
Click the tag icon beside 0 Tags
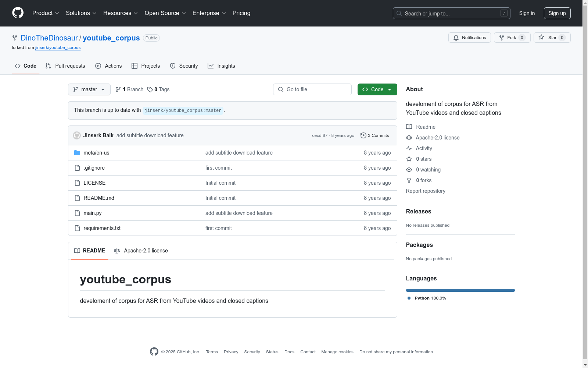click(150, 89)
